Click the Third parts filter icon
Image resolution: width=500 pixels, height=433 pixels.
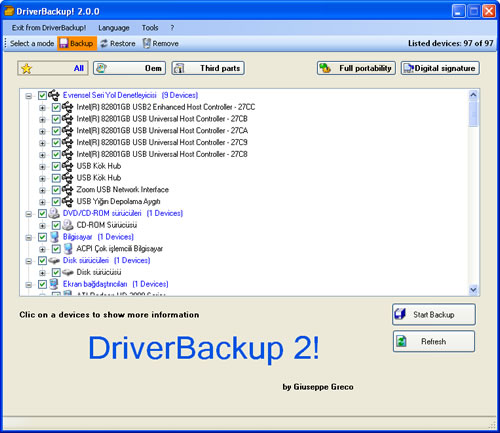click(179, 68)
